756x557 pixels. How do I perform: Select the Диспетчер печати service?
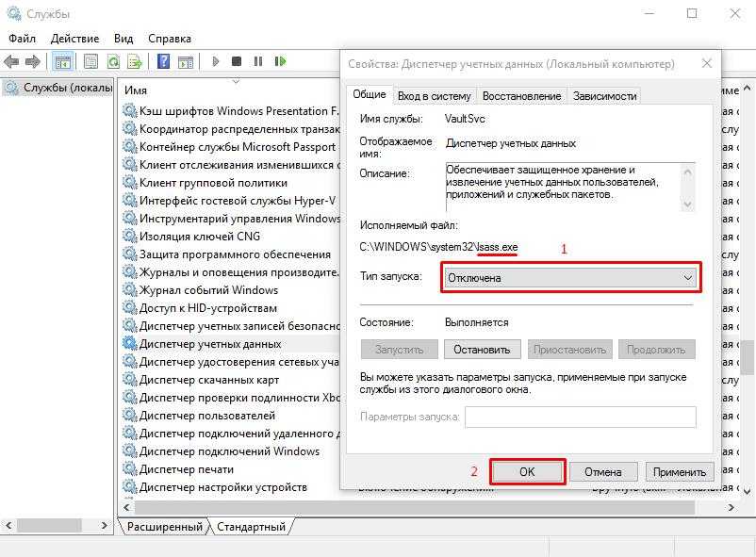pos(186,469)
